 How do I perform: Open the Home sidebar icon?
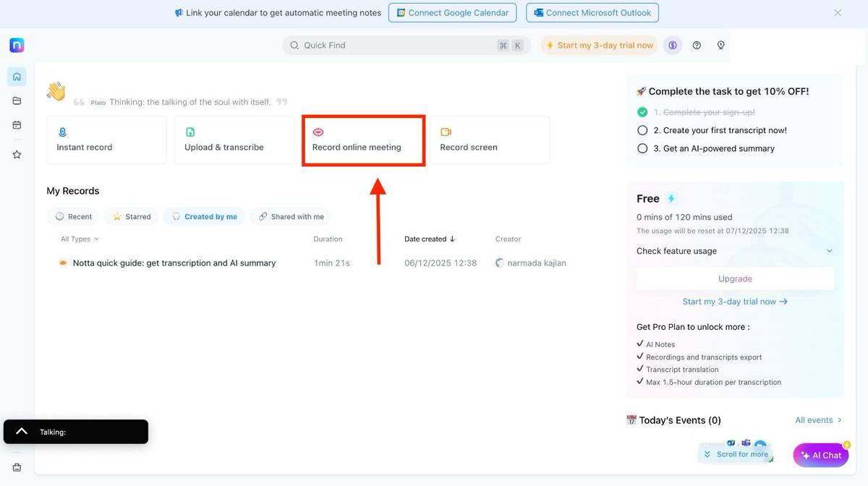click(17, 76)
